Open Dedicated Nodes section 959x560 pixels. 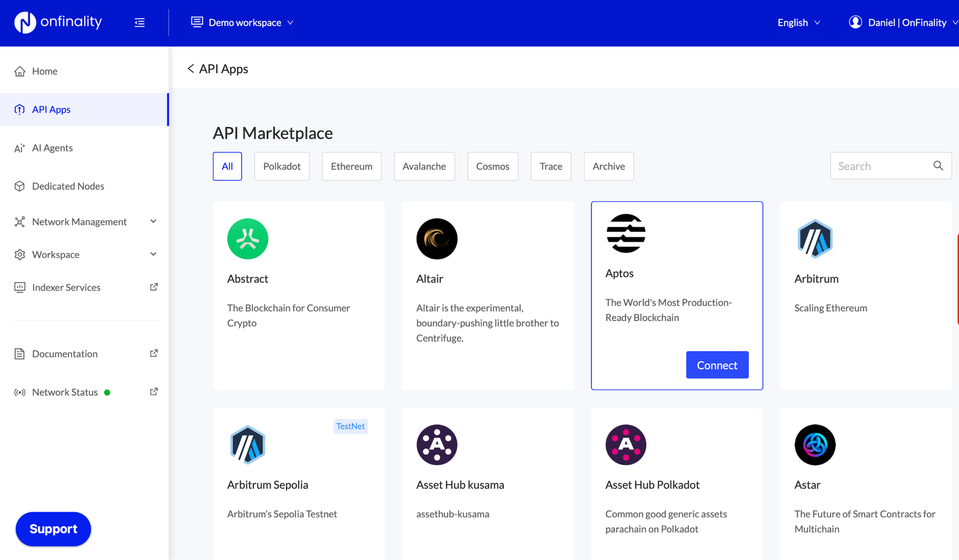[68, 186]
